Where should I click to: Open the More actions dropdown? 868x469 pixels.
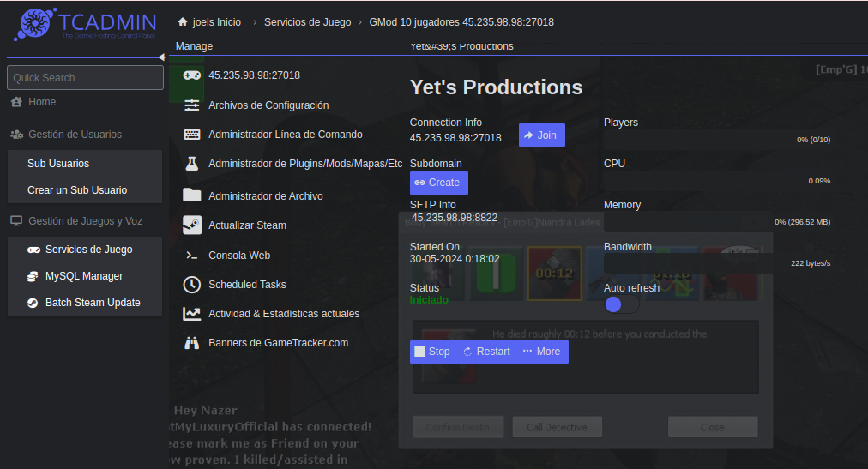click(x=541, y=352)
